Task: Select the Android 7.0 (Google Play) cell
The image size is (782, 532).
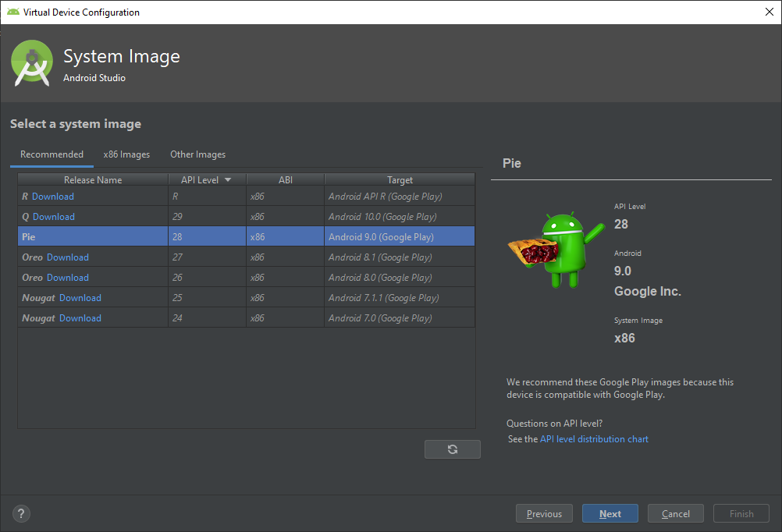Action: coord(400,318)
